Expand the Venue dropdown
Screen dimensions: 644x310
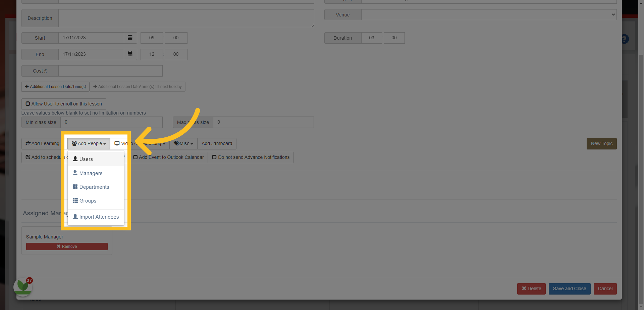point(489,15)
